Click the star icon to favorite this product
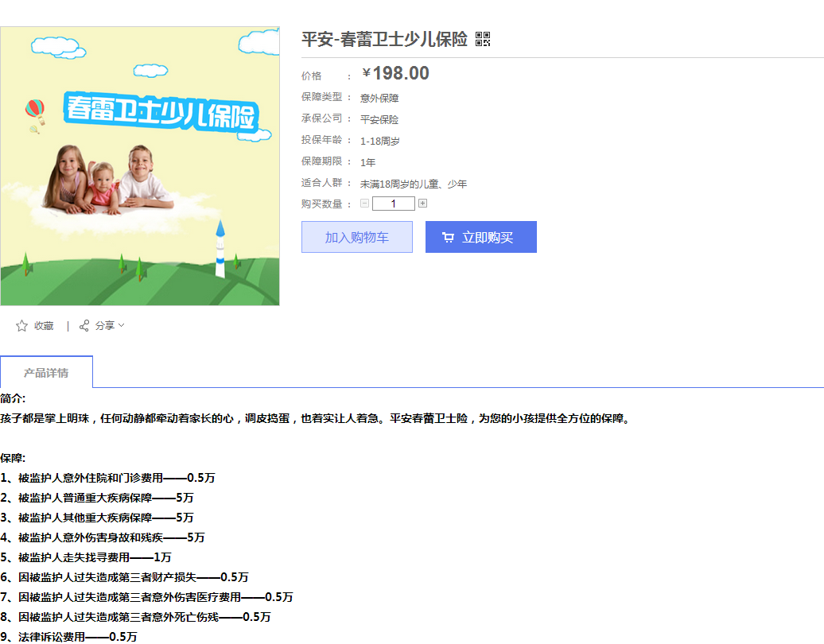This screenshot has height=644, width=824. pos(21,325)
